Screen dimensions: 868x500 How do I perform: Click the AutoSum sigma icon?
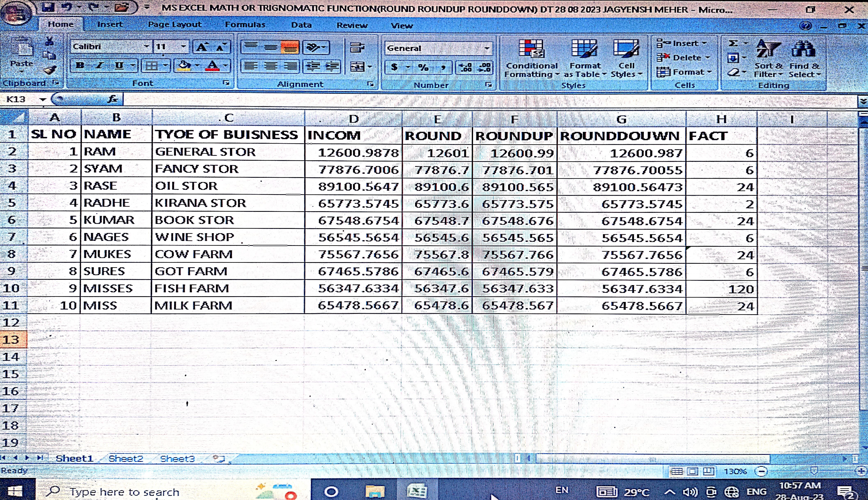click(733, 43)
